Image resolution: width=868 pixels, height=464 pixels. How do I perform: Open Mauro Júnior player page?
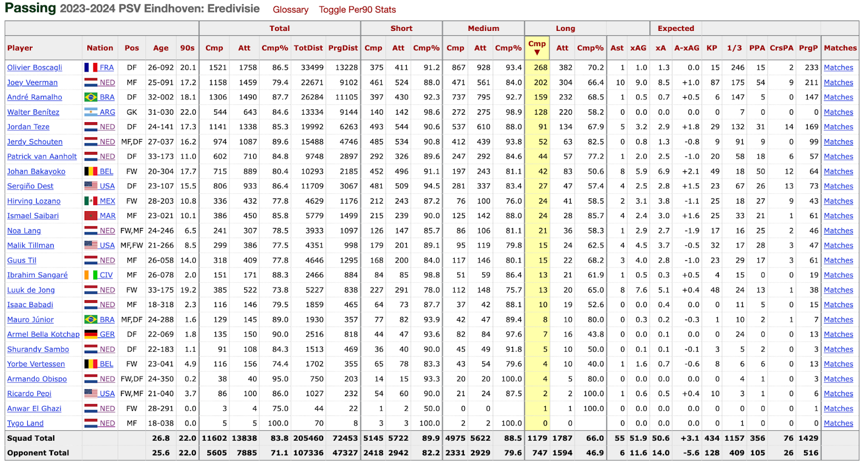(x=30, y=320)
